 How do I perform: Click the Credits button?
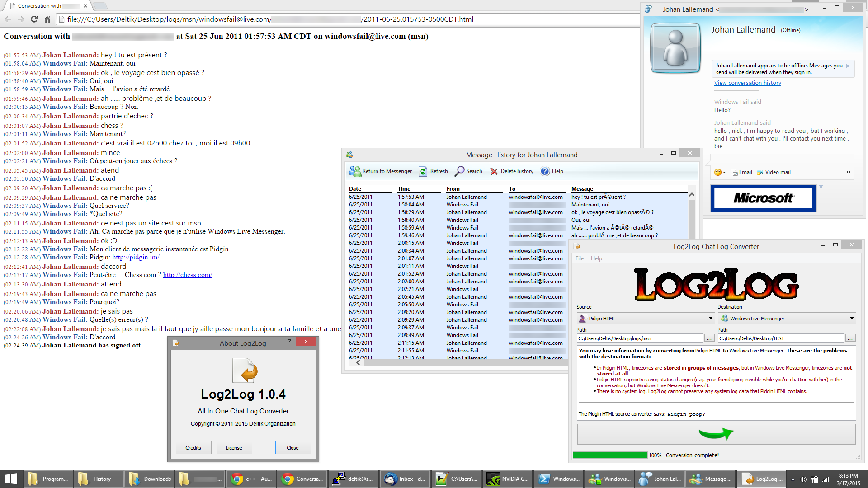(193, 448)
